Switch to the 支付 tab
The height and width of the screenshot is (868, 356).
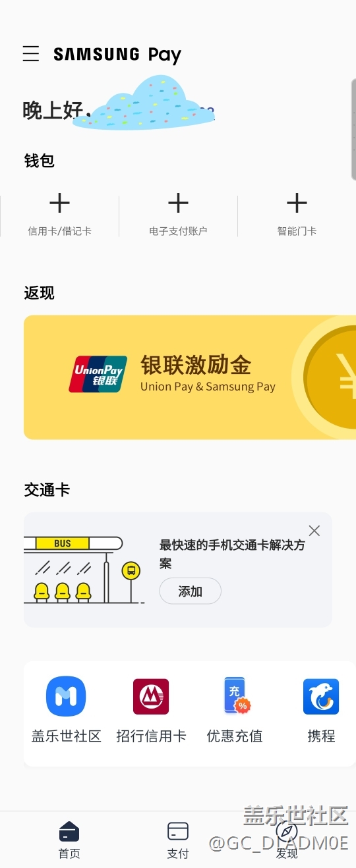(x=178, y=840)
